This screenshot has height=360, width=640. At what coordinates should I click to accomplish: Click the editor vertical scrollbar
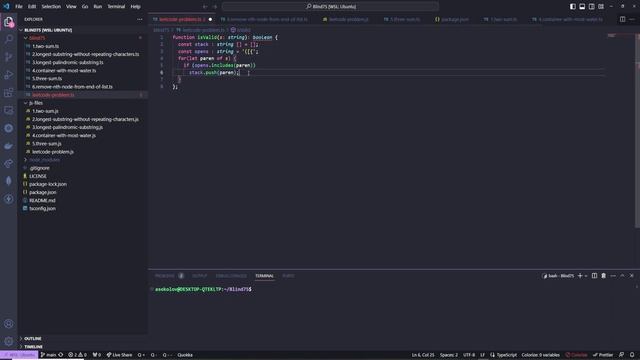638,131
